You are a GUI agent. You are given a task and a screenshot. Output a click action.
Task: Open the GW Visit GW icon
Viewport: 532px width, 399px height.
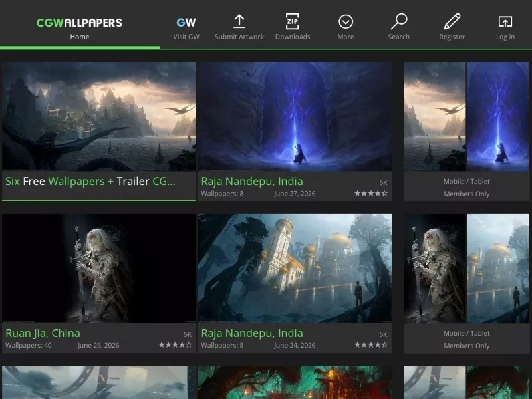pos(186,23)
